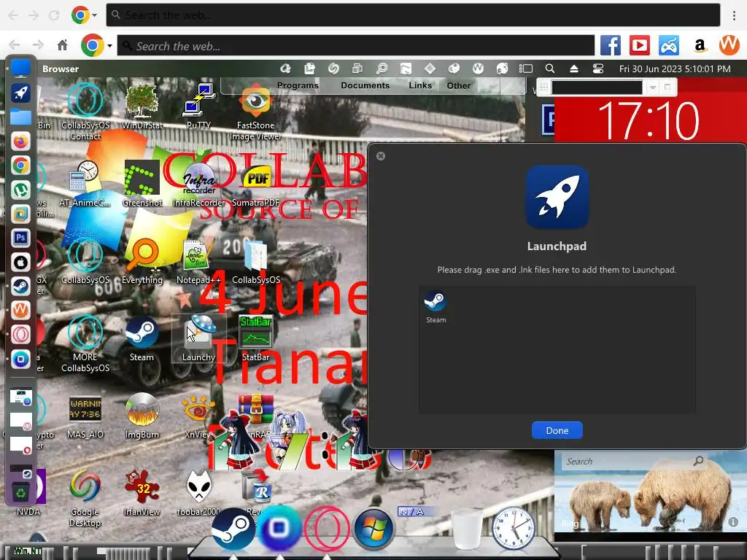Click the Windows orb in bottom dock
The height and width of the screenshot is (560, 747).
click(374, 529)
